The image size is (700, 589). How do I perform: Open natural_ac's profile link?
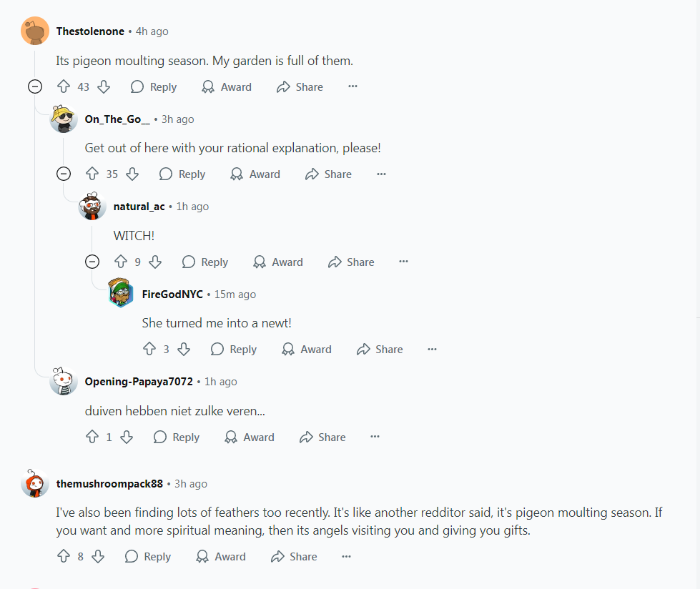139,207
